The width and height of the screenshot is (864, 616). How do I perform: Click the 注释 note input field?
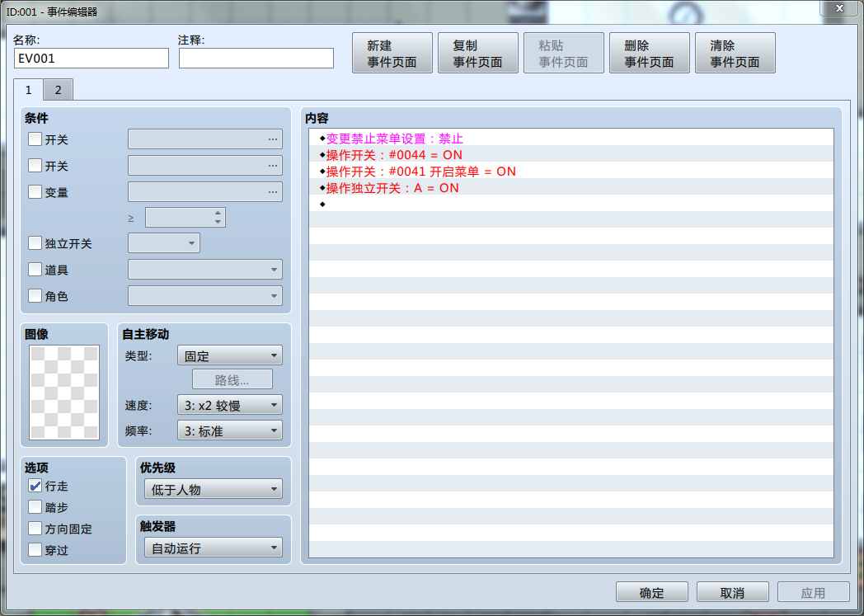click(256, 59)
